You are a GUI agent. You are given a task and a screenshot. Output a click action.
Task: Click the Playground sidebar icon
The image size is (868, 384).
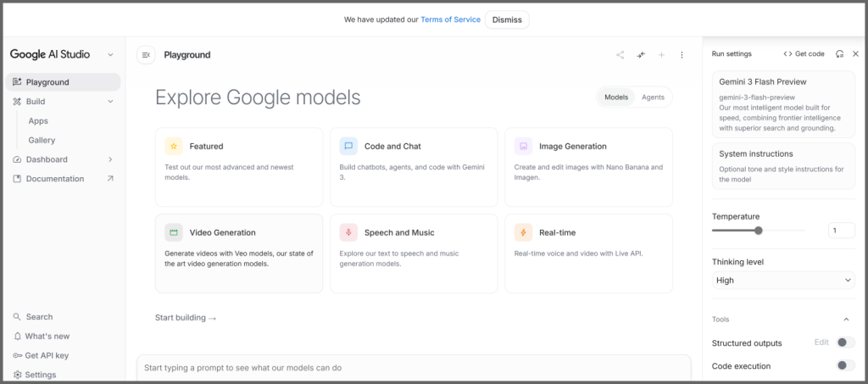(17, 82)
